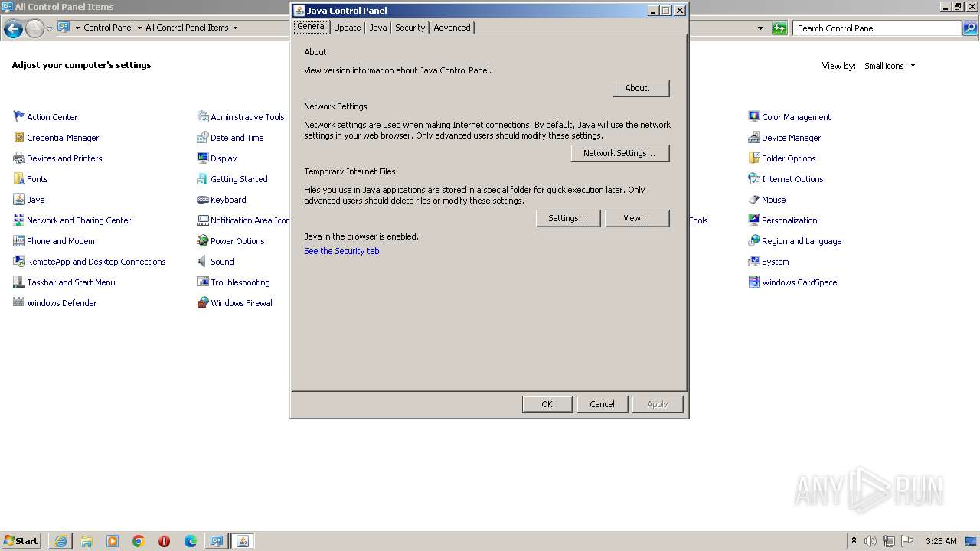Viewport: 980px width, 551px height.
Task: Open the Region and Language icon
Action: [754, 241]
